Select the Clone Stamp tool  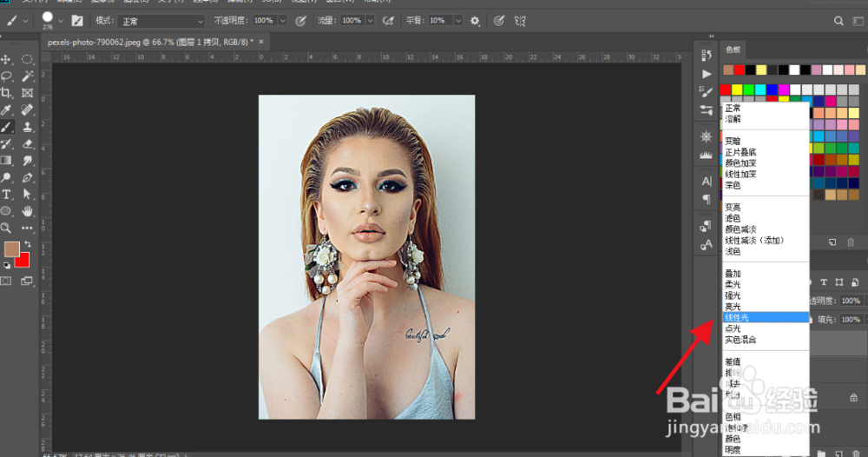pos(27,127)
